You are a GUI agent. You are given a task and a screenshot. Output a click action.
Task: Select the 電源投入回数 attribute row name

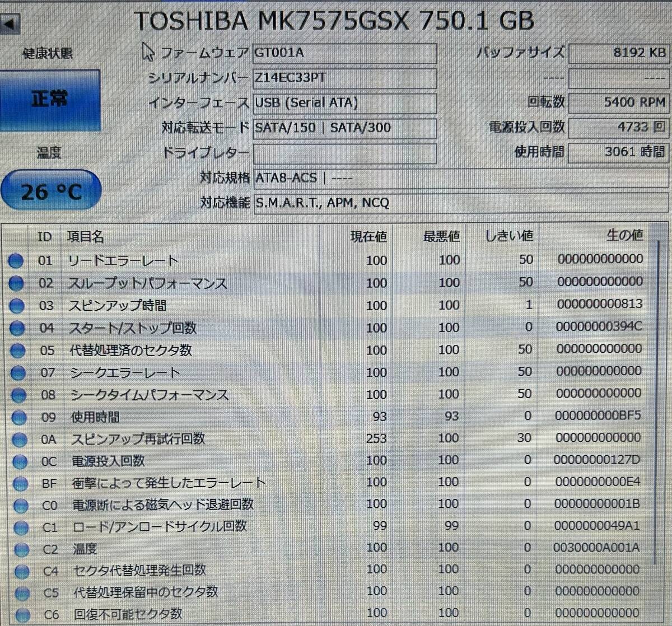point(109,461)
